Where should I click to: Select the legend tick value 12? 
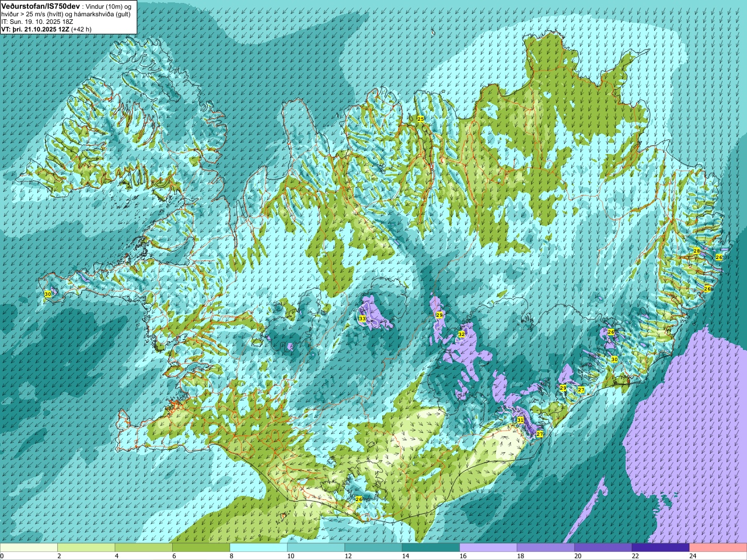coord(348,556)
